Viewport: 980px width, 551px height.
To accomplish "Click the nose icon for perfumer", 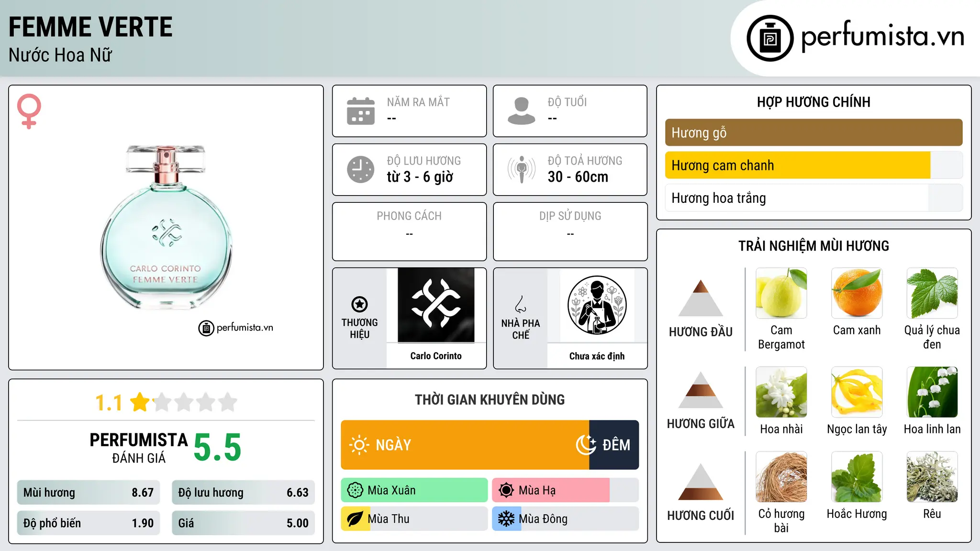I will [x=521, y=304].
